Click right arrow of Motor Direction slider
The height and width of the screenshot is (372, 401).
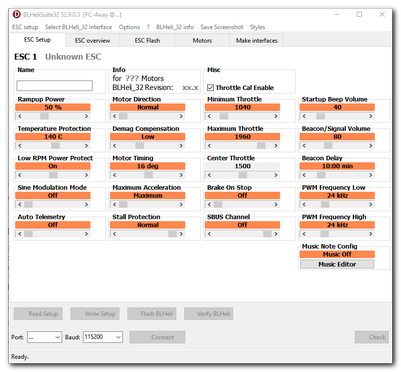(181, 116)
